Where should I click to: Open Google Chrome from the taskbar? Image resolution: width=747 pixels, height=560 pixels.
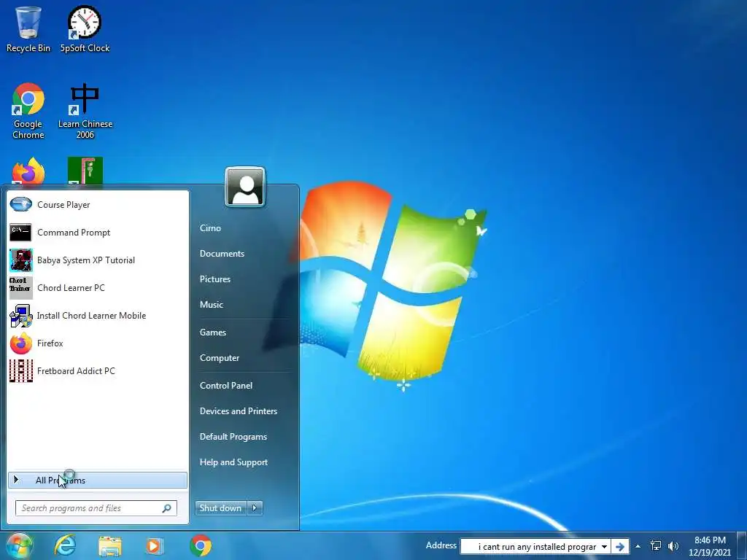click(201, 545)
